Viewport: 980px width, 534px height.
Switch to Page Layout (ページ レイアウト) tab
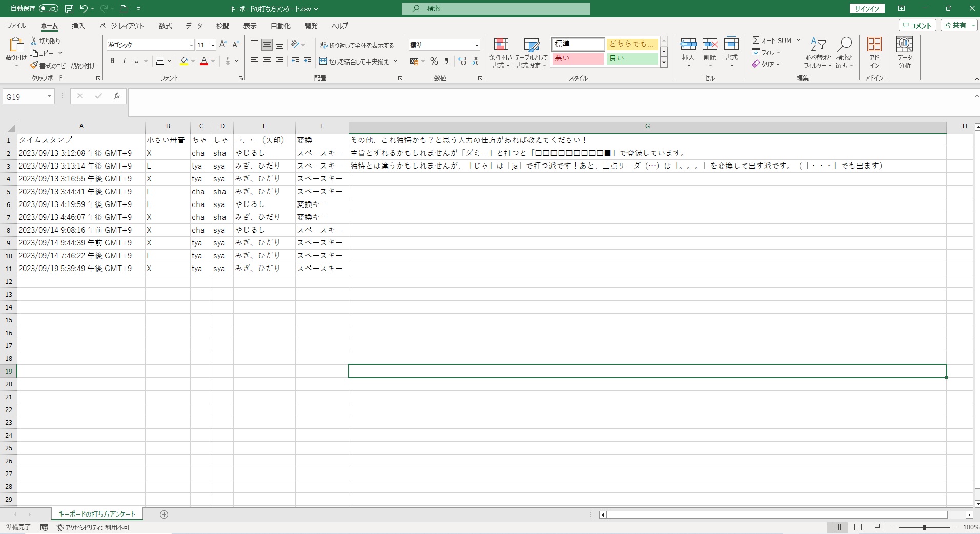coord(121,26)
